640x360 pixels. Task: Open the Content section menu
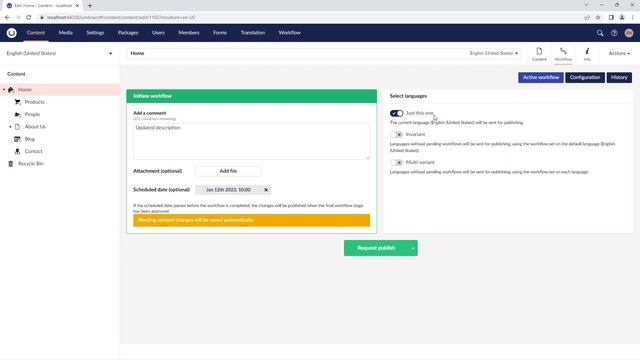click(x=36, y=33)
